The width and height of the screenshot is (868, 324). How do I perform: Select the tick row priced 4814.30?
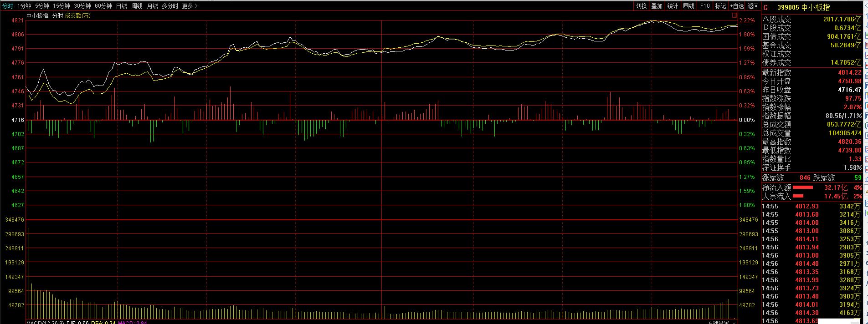(812, 313)
